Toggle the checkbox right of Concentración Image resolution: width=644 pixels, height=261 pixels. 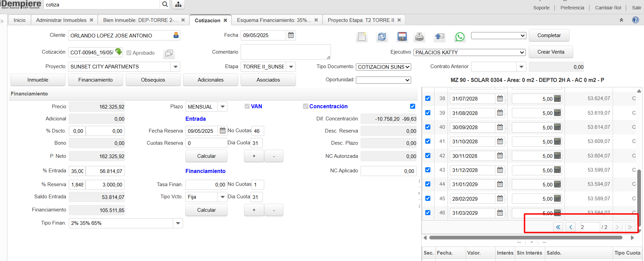(412, 106)
